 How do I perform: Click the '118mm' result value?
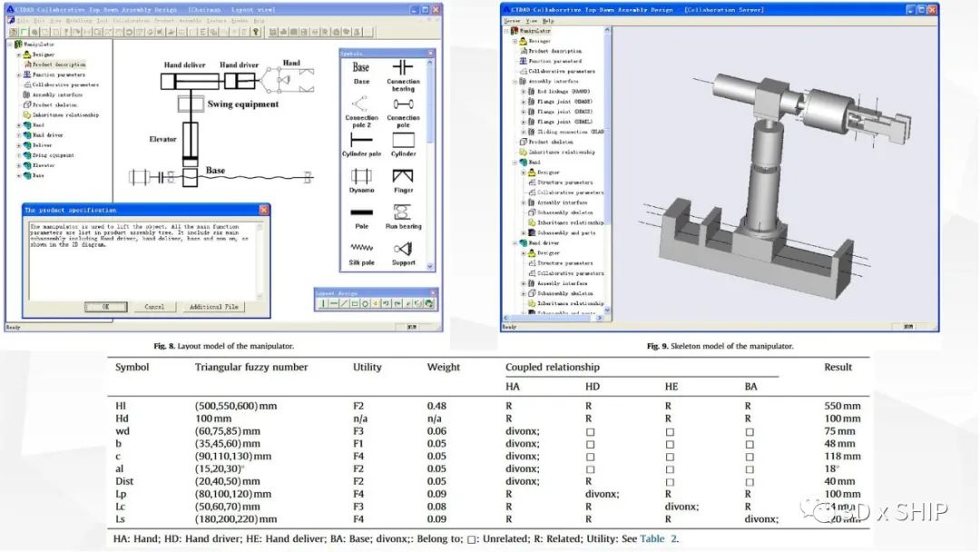click(x=842, y=457)
